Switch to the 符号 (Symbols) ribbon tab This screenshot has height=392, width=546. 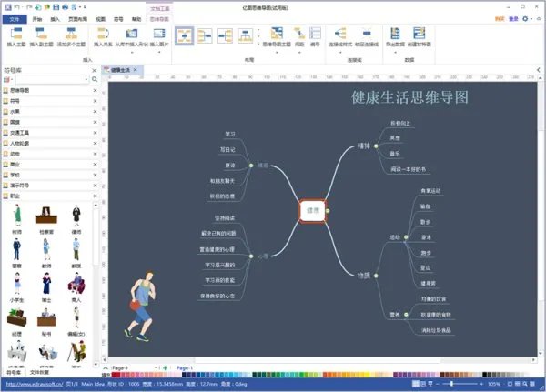click(x=118, y=19)
